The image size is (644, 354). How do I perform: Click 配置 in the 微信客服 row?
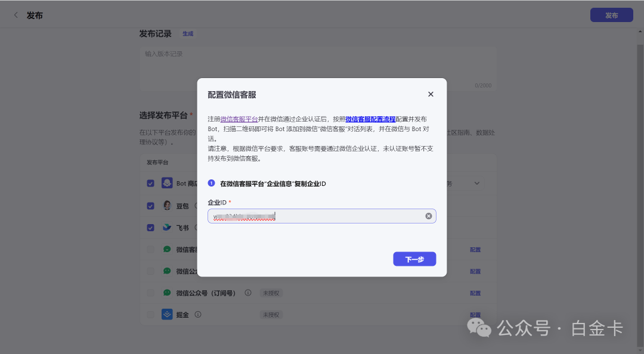point(475,250)
